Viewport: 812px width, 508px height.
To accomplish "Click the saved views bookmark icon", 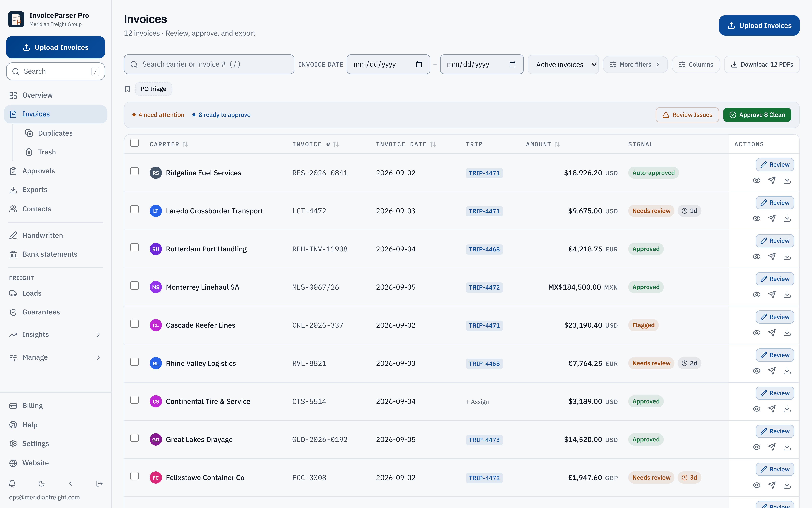I will 128,89.
